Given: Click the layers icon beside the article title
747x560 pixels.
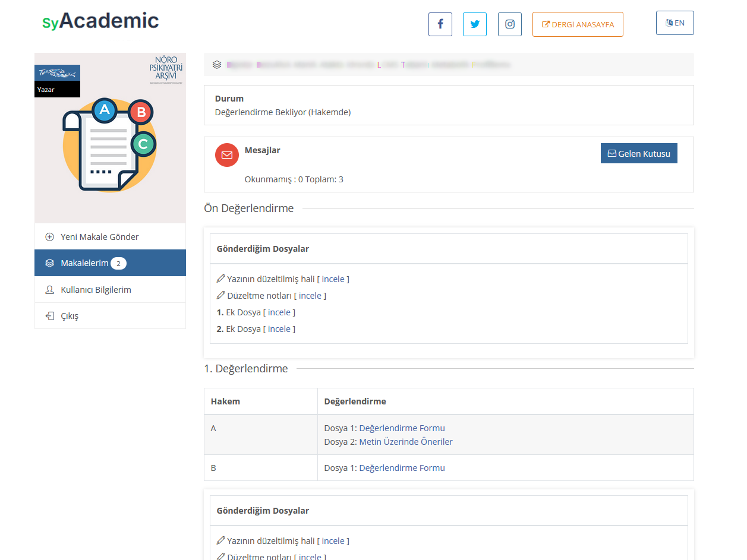Looking at the screenshot, I should click(x=217, y=65).
